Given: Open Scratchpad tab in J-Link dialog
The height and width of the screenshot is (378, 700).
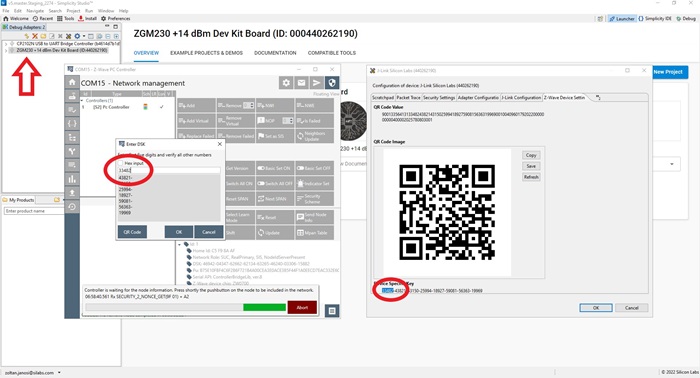Looking at the screenshot, I should tap(383, 97).
